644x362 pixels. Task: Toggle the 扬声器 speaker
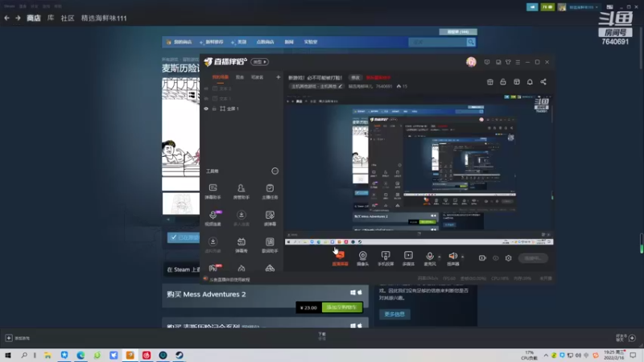(x=452, y=258)
